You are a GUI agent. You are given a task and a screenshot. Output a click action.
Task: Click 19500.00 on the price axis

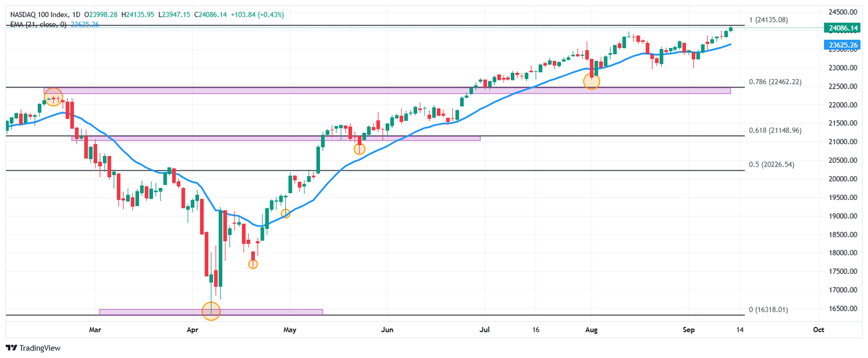click(843, 198)
